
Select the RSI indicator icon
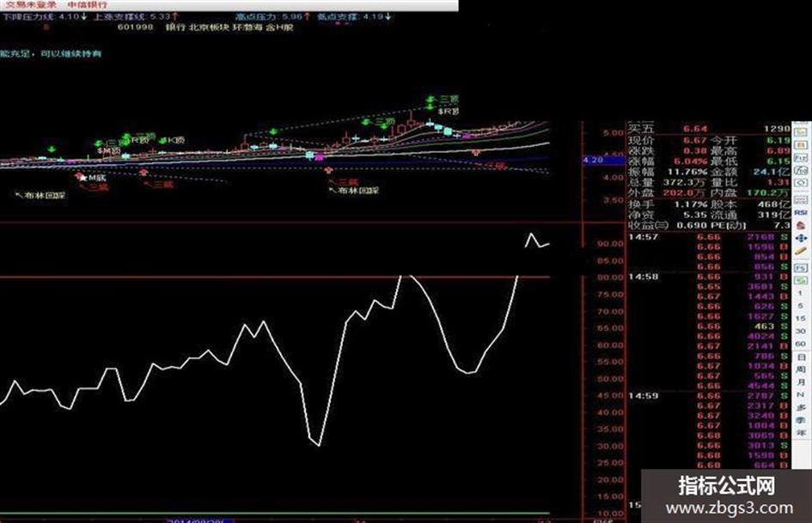click(x=801, y=212)
